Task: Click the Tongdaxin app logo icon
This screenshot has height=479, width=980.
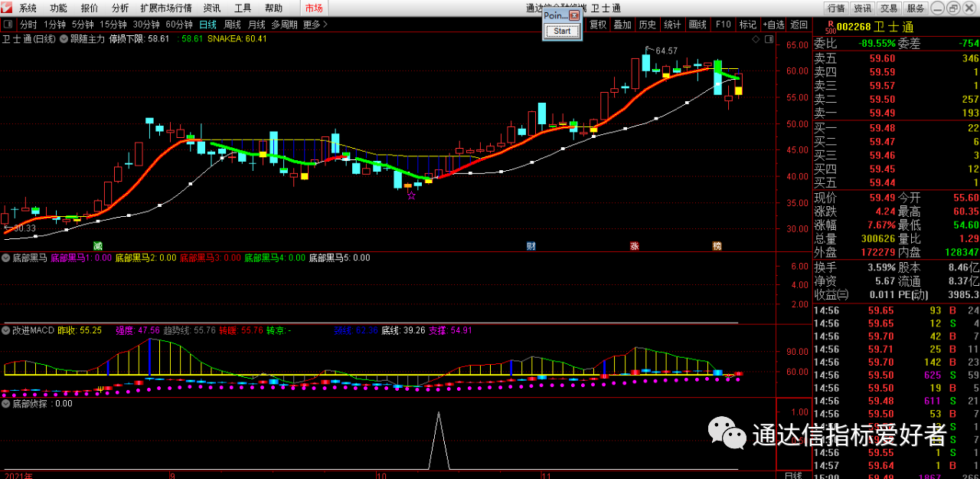Action: pyautogui.click(x=8, y=8)
